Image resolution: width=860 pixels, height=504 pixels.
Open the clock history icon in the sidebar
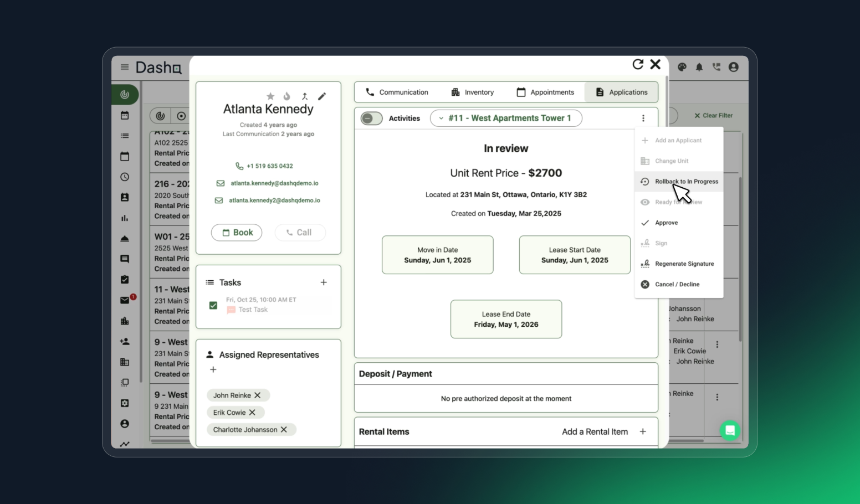[x=125, y=177]
